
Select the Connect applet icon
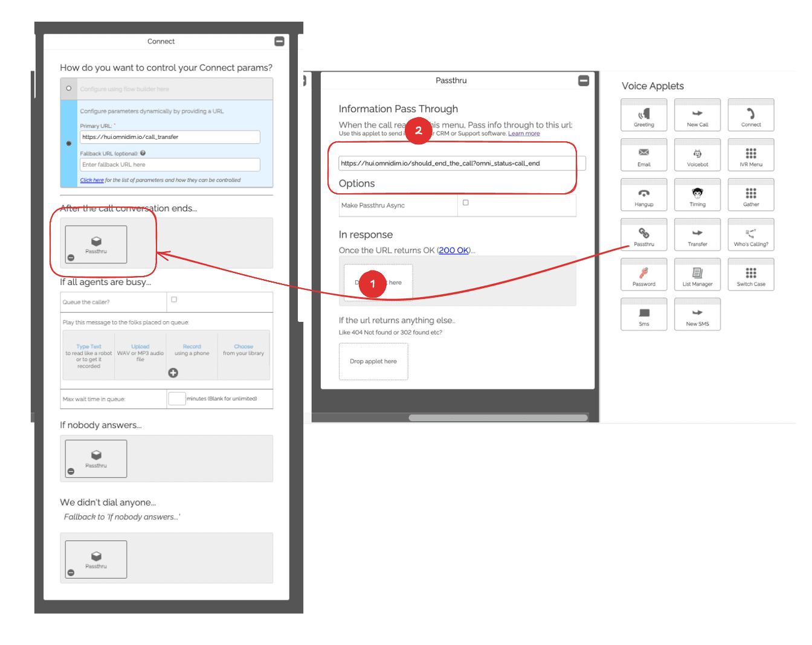click(x=751, y=115)
